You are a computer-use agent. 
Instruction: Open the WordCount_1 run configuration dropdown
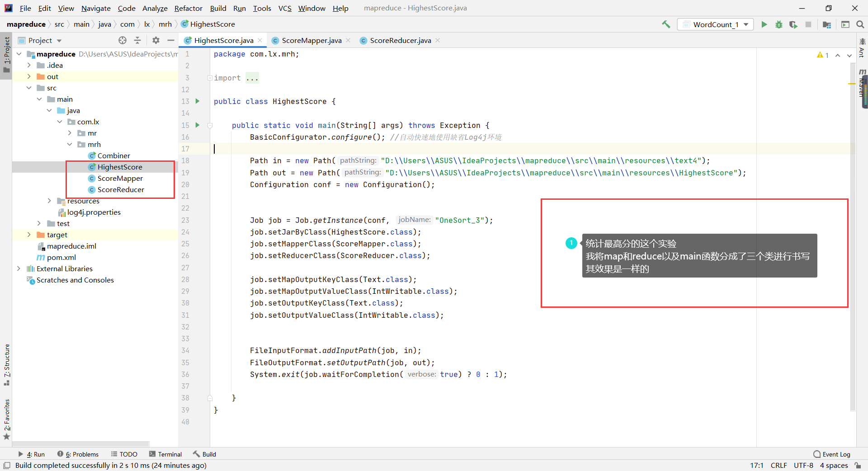pos(715,24)
